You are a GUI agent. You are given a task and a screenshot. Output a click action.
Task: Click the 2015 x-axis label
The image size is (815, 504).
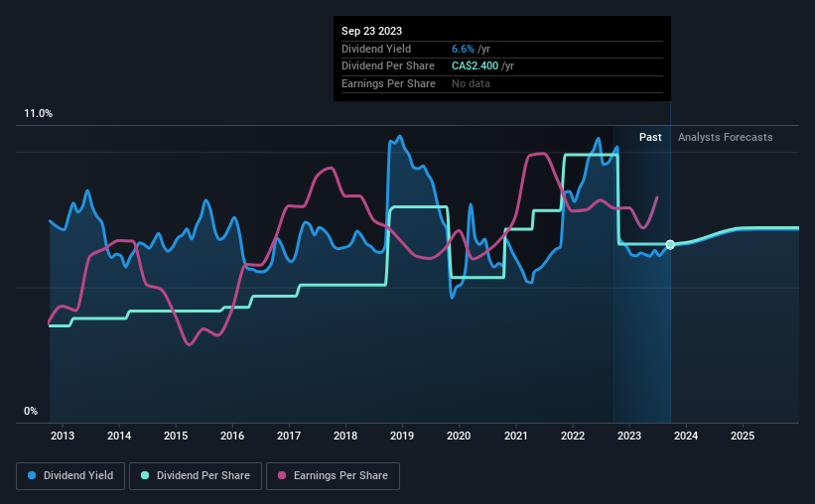click(x=176, y=436)
